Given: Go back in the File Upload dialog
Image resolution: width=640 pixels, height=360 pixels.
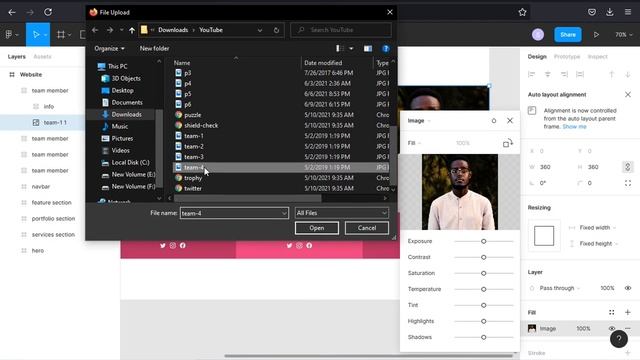Looking at the screenshot, I should pyautogui.click(x=95, y=30).
